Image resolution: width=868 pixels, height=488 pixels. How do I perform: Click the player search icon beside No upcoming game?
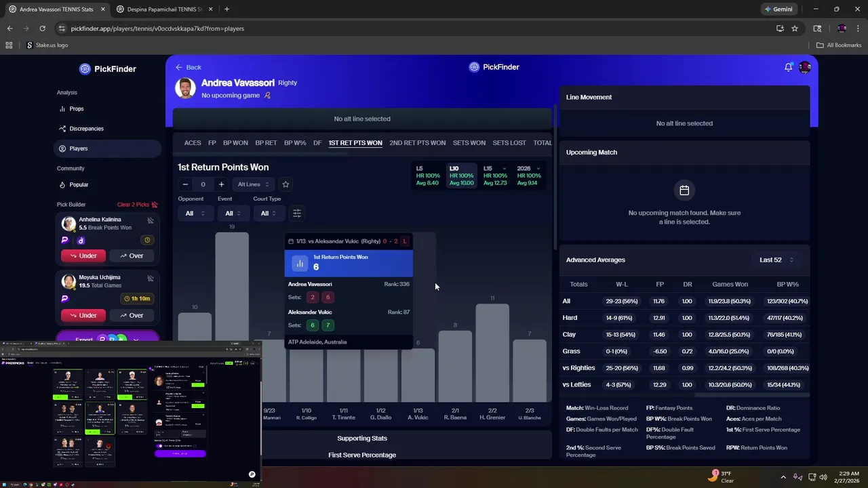[267, 96]
